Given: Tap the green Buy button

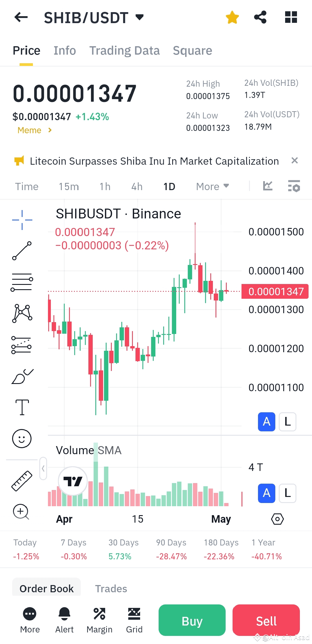Looking at the screenshot, I should coord(192,620).
